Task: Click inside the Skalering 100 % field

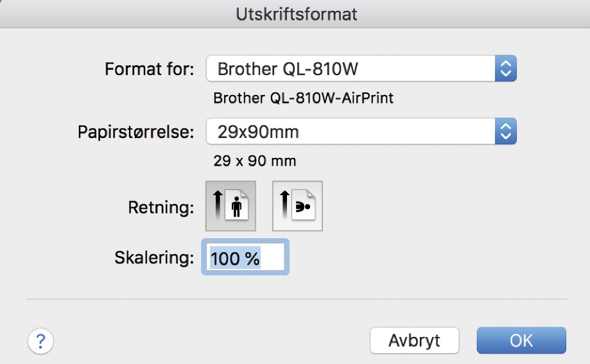Action: 245,258
